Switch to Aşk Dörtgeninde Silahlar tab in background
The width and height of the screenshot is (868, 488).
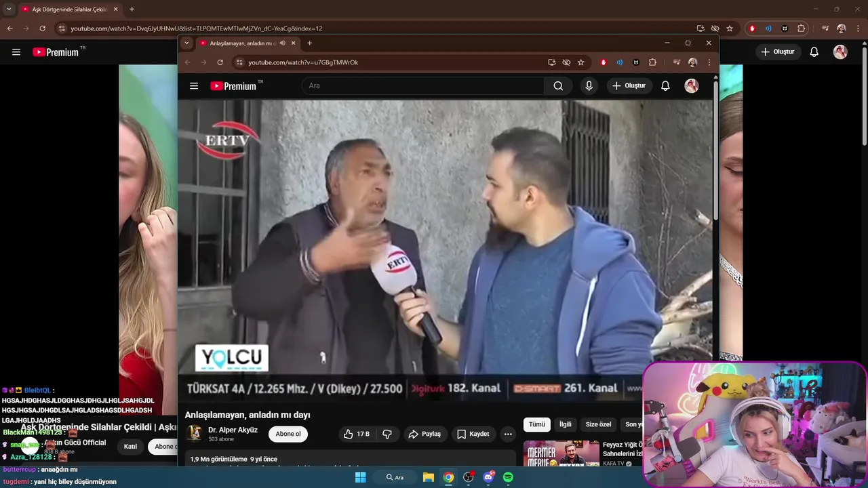[69, 9]
